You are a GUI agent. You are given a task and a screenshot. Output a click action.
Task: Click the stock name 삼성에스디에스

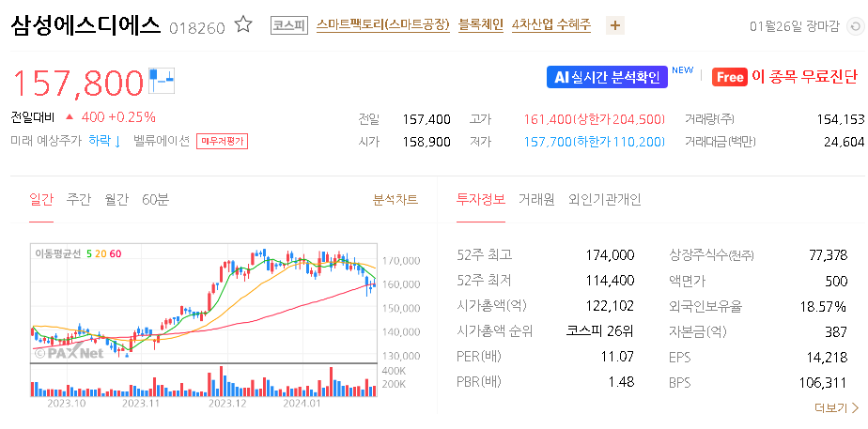click(85, 25)
